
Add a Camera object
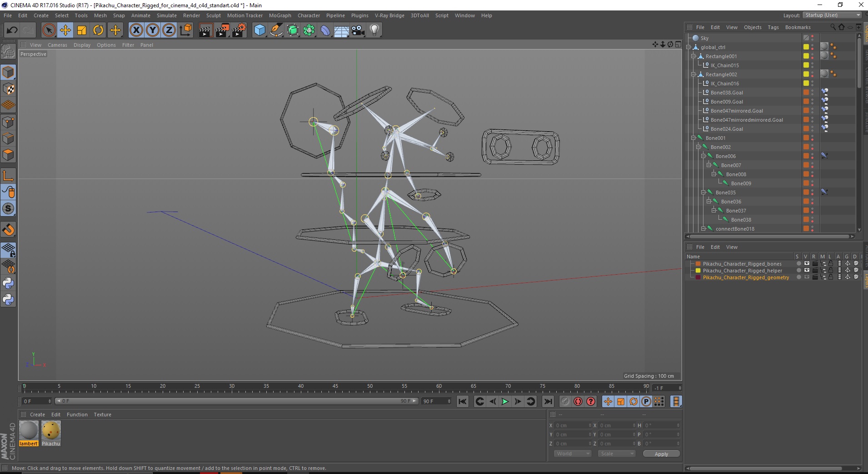point(358,30)
